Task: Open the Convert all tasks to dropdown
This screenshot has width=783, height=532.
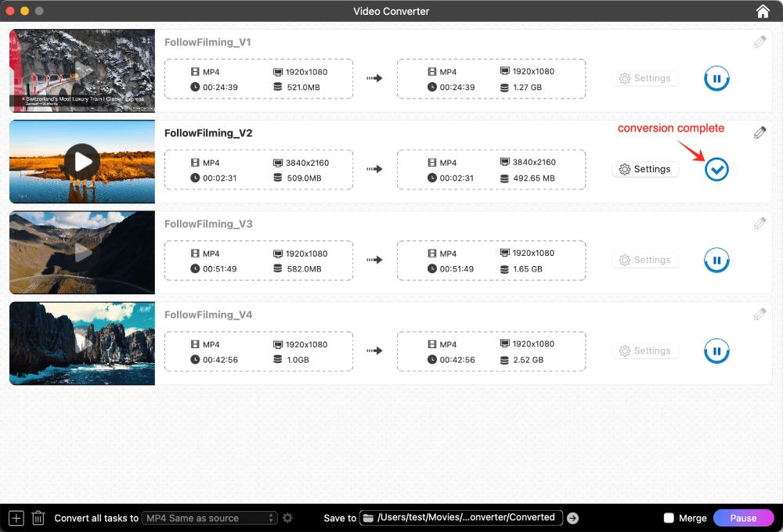Action: [x=209, y=517]
